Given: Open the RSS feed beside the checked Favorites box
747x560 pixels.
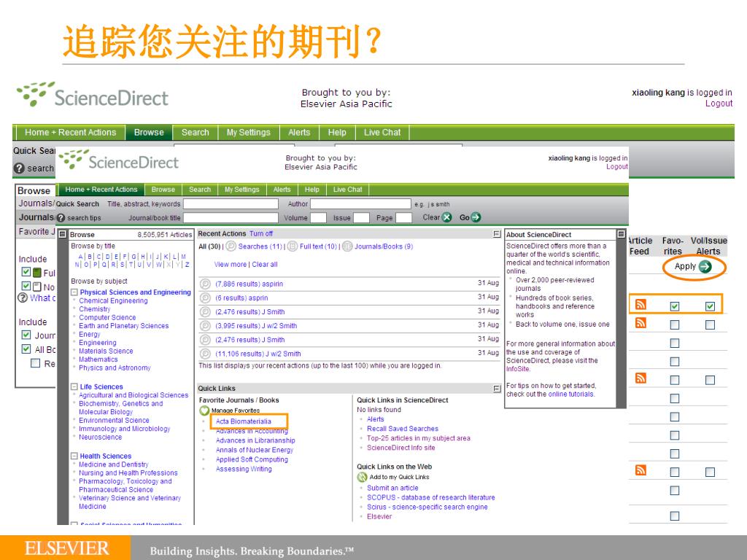Looking at the screenshot, I should tap(640, 305).
